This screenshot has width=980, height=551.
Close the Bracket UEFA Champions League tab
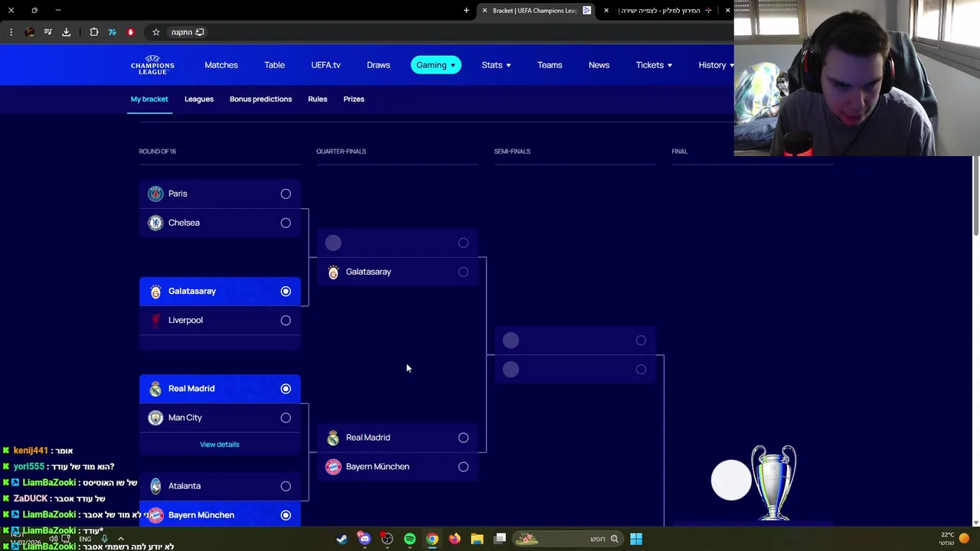[485, 11]
